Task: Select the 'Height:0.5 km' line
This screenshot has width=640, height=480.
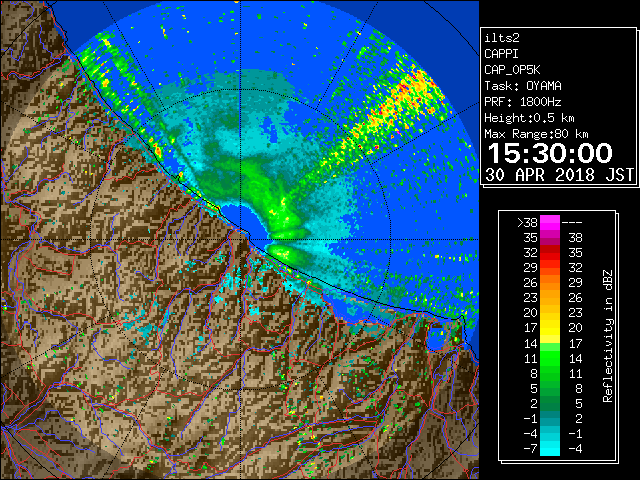Action: click(x=529, y=118)
